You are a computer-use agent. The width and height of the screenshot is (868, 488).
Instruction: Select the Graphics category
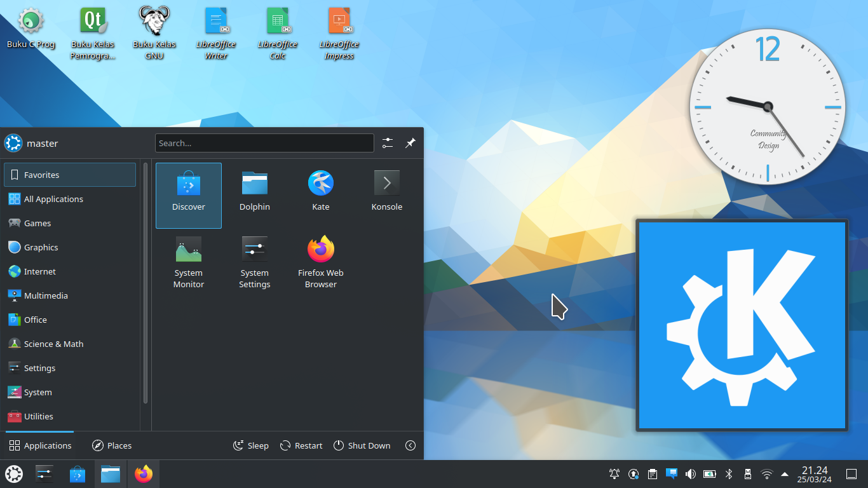tap(70, 247)
